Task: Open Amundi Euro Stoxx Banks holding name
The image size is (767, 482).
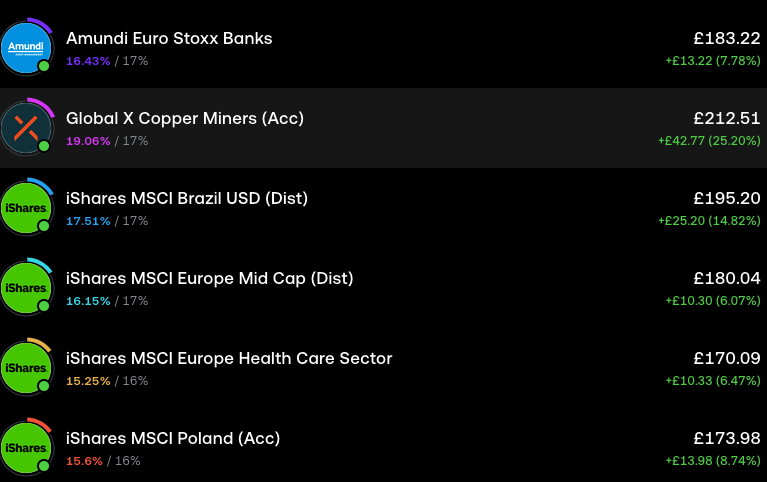Action: (x=169, y=38)
